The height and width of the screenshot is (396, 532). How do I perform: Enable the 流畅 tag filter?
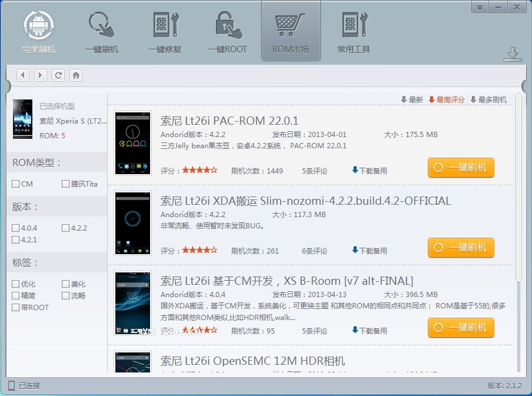pos(65,295)
